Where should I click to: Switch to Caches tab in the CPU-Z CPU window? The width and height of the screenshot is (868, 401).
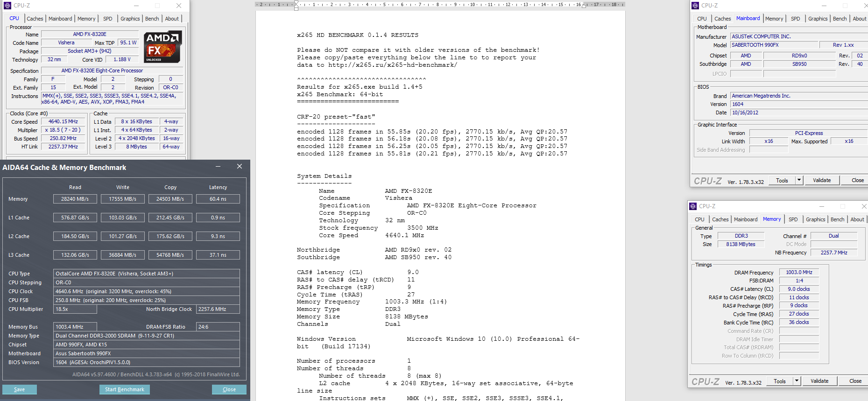35,19
